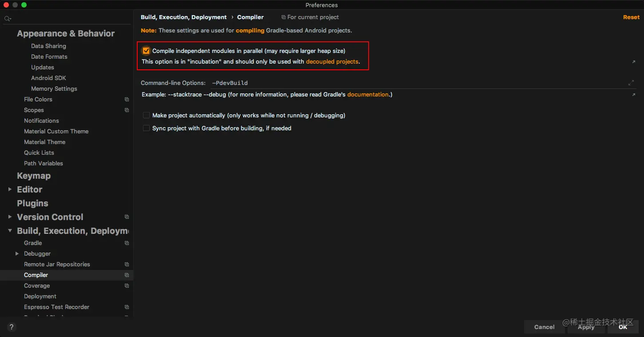The image size is (644, 337).
Task: Click the For current project copy icon
Action: [284, 17]
